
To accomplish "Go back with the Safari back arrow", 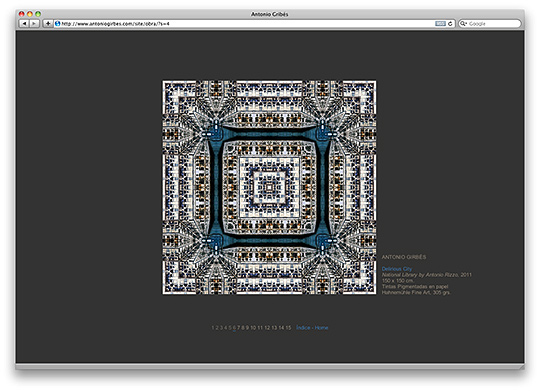I will (24, 23).
